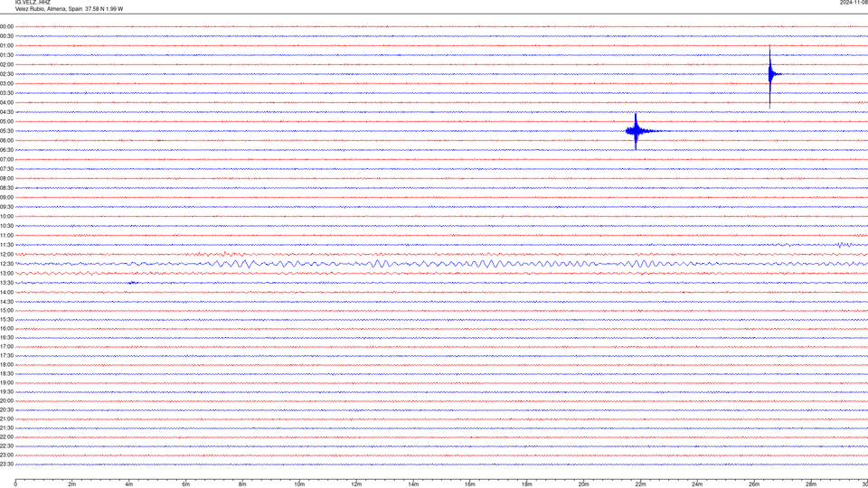Click the 11:00 time label

coord(6,236)
